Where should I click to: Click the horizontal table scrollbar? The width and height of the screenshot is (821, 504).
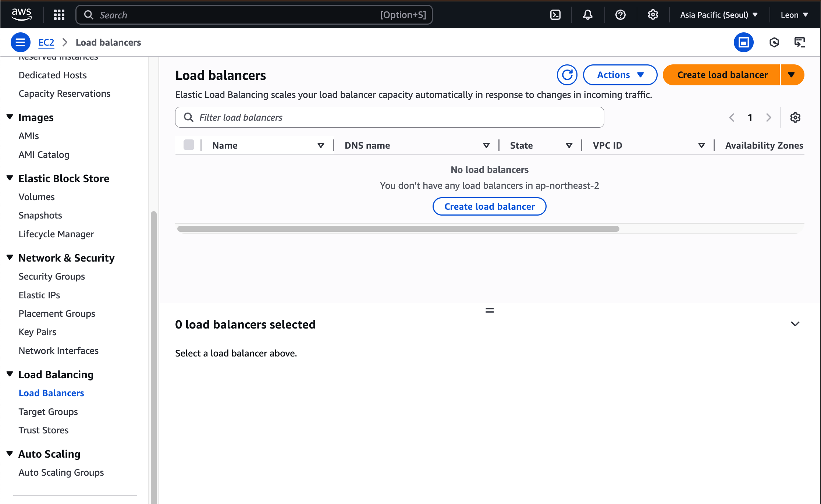pos(398,229)
